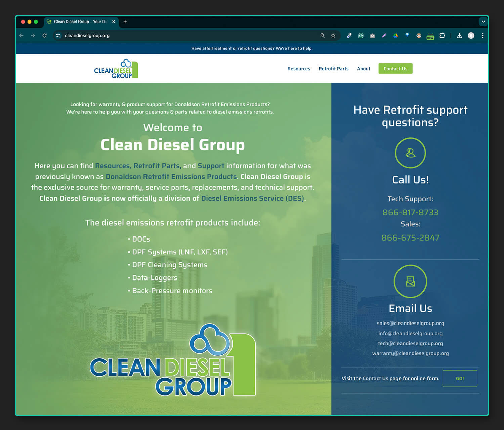Email tech@cleandieselgroup.org

tap(410, 343)
